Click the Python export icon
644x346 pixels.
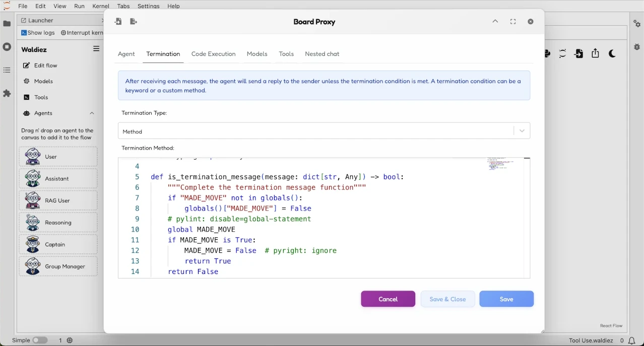pos(546,53)
